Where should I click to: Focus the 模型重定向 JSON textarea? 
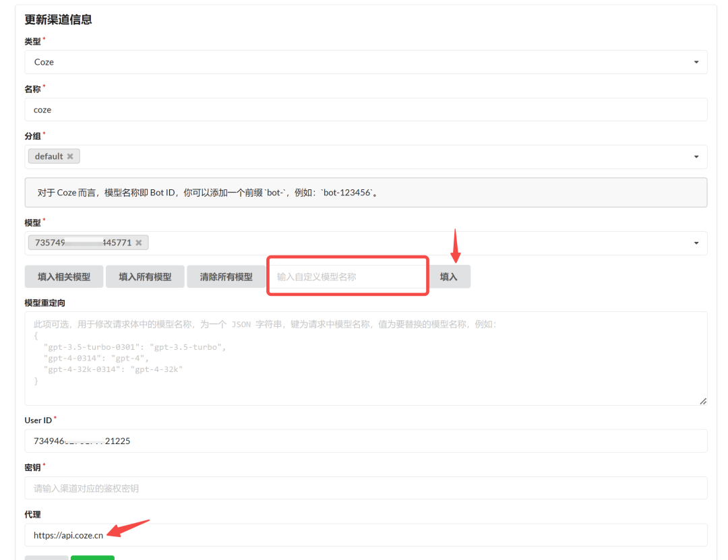pos(366,359)
